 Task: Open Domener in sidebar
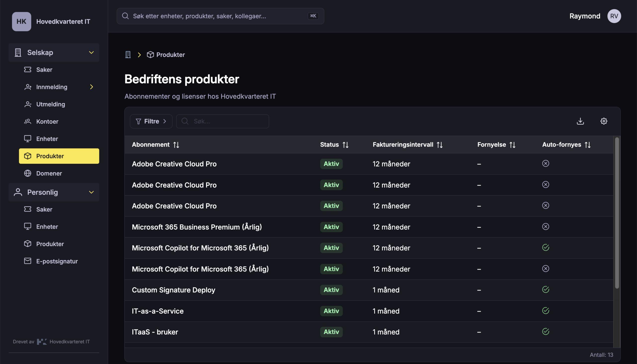(x=59, y=173)
